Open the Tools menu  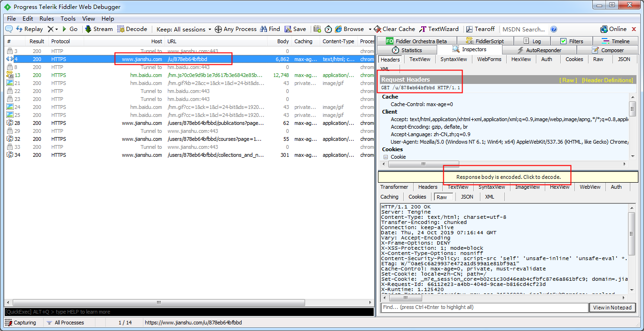click(68, 18)
